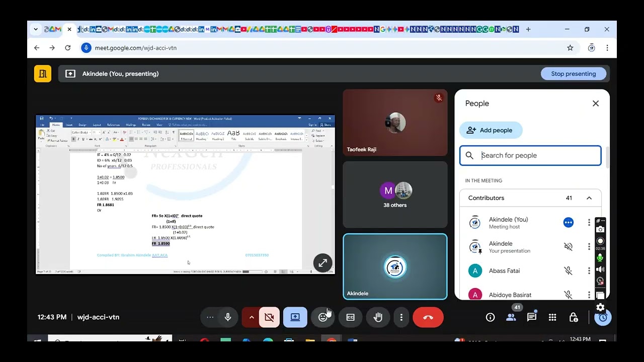Open more actions for Akindele (You)

tap(589, 222)
